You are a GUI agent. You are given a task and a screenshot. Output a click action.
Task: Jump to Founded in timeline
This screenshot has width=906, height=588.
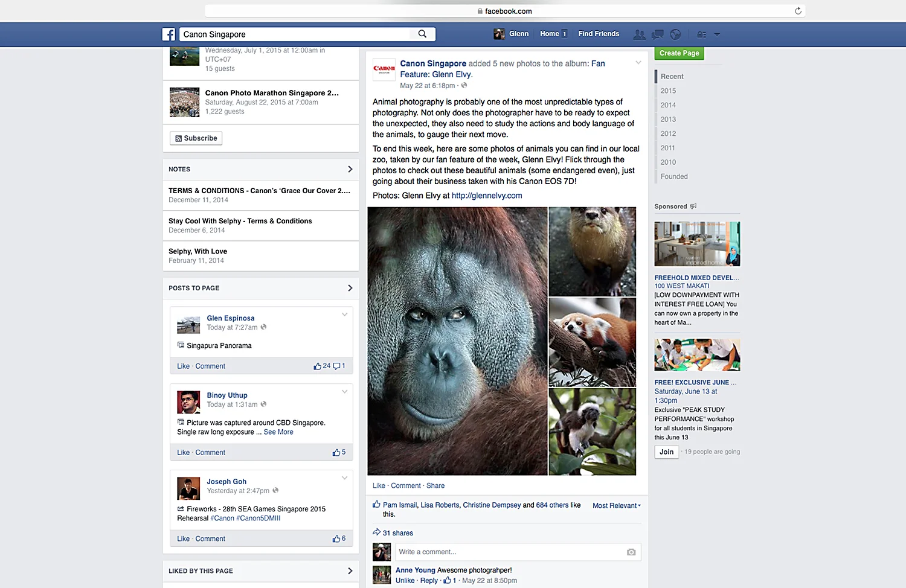click(674, 176)
